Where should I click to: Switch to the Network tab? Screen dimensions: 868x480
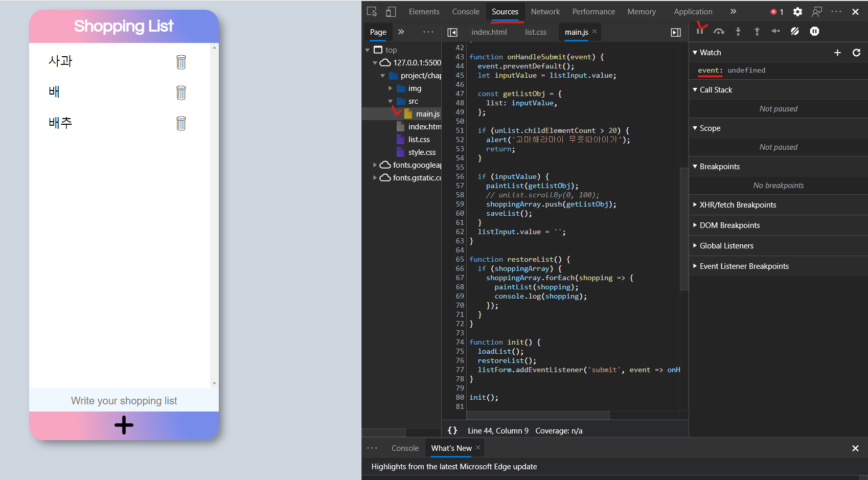(545, 12)
